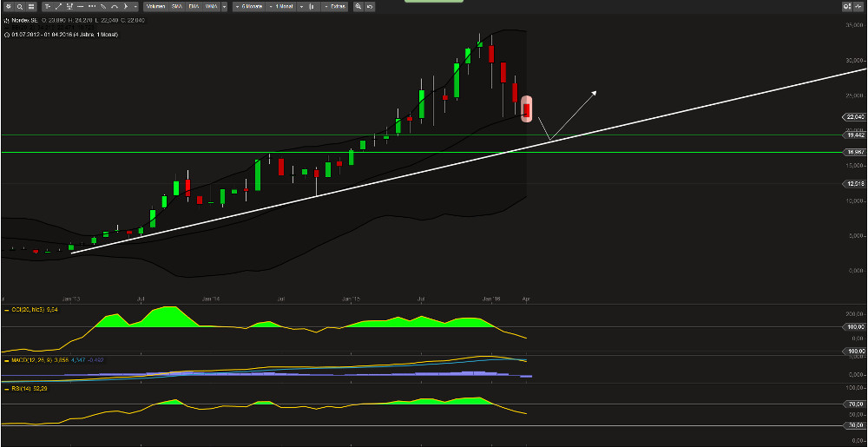Image resolution: width=868 pixels, height=447 pixels.
Task: Select the diagonal trend line tool
Action: [58, 7]
